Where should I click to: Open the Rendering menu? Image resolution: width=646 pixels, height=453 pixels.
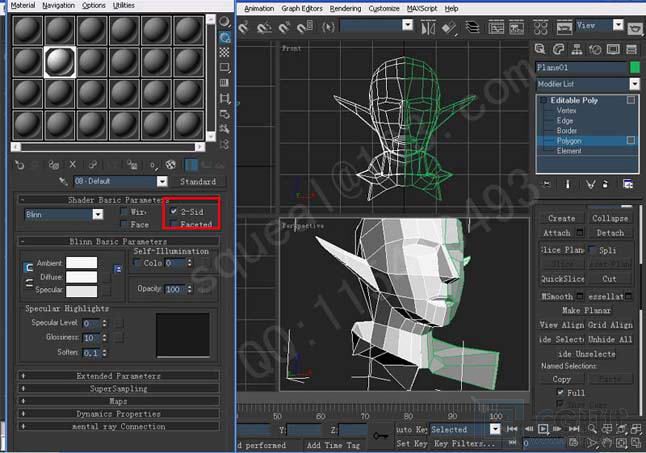[345, 8]
